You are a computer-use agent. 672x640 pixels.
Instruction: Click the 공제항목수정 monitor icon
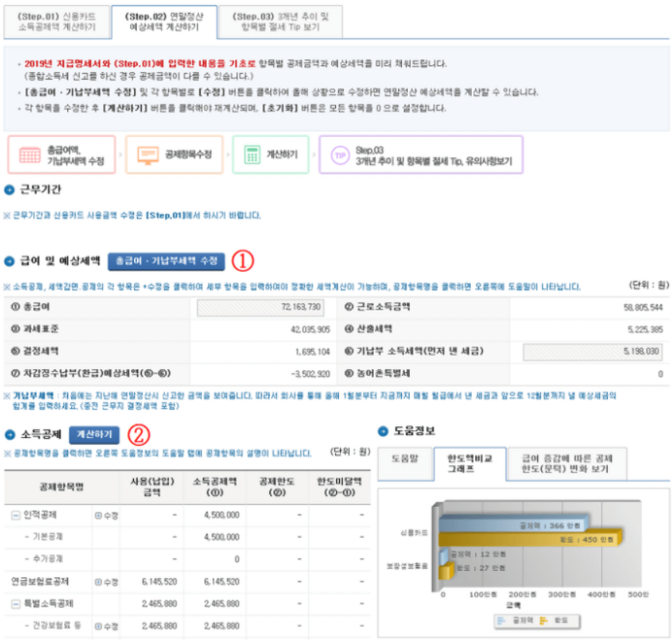tap(148, 155)
